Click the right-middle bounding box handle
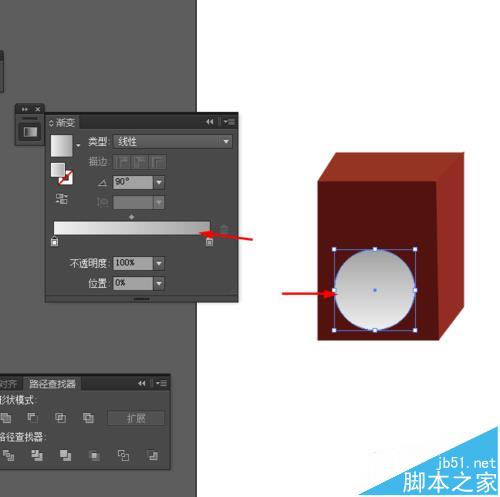This screenshot has width=500, height=497. tap(415, 290)
